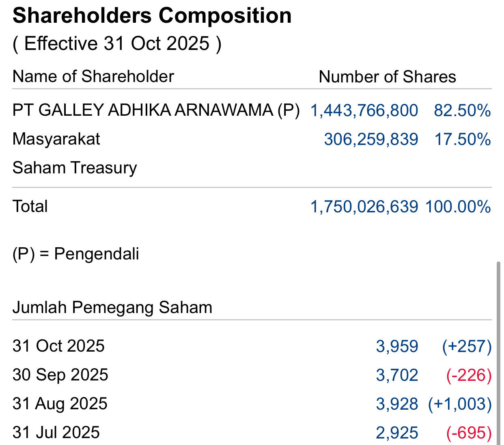Click the (+257) change indicator
This screenshot has height=445, width=504.
click(x=467, y=346)
